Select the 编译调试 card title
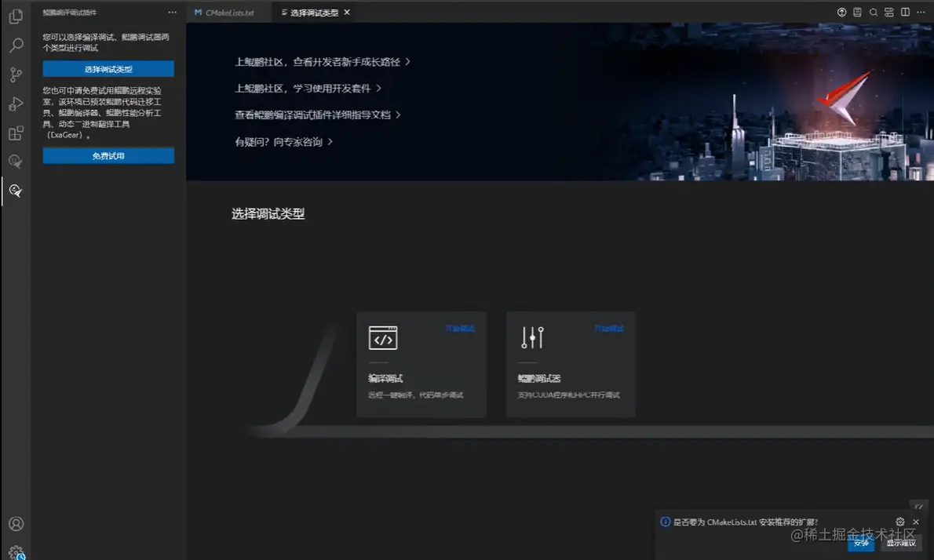This screenshot has height=560, width=934. point(385,379)
